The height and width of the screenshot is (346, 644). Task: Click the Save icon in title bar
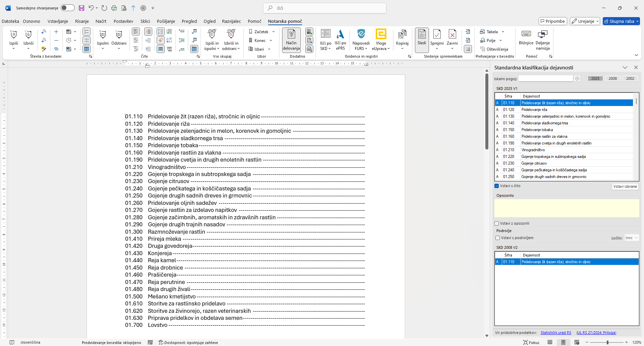82,8
